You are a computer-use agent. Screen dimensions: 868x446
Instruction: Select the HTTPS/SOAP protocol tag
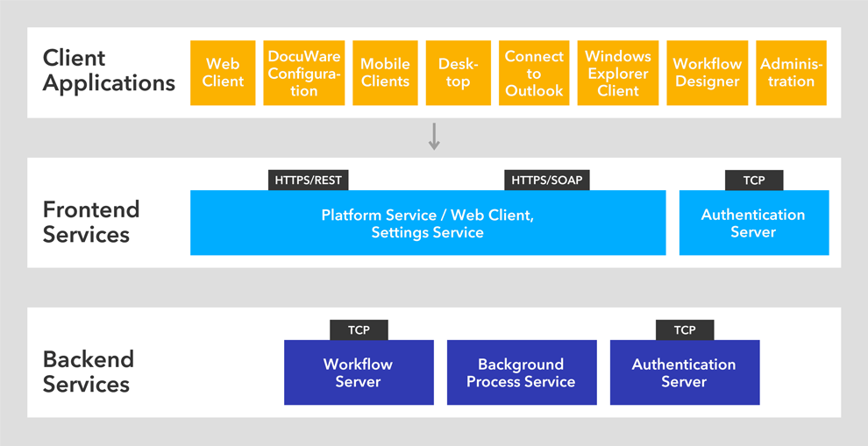[546, 181]
